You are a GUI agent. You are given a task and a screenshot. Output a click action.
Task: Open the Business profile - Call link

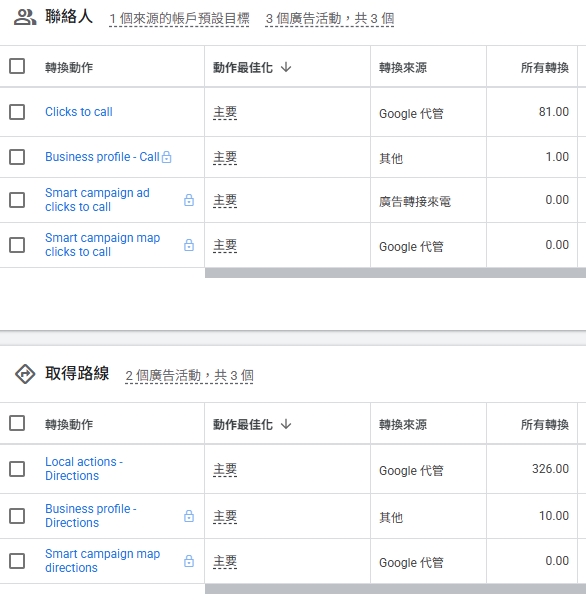102,157
